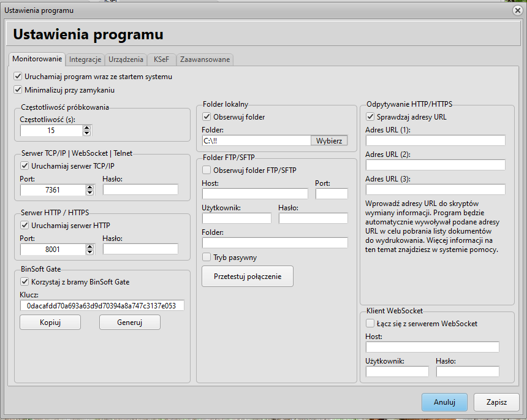The height and width of the screenshot is (420, 527).
Task: Click Wybierz to choose local folder
Action: click(329, 140)
